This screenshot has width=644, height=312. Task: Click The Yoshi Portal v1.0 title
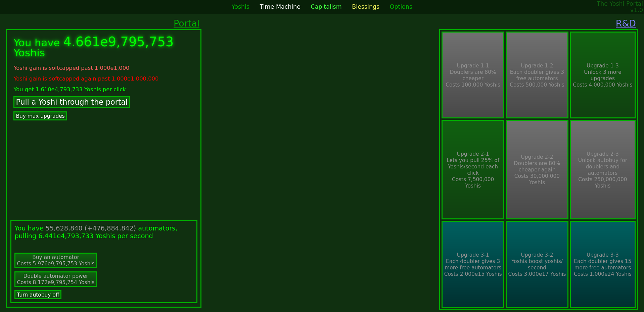click(x=619, y=7)
